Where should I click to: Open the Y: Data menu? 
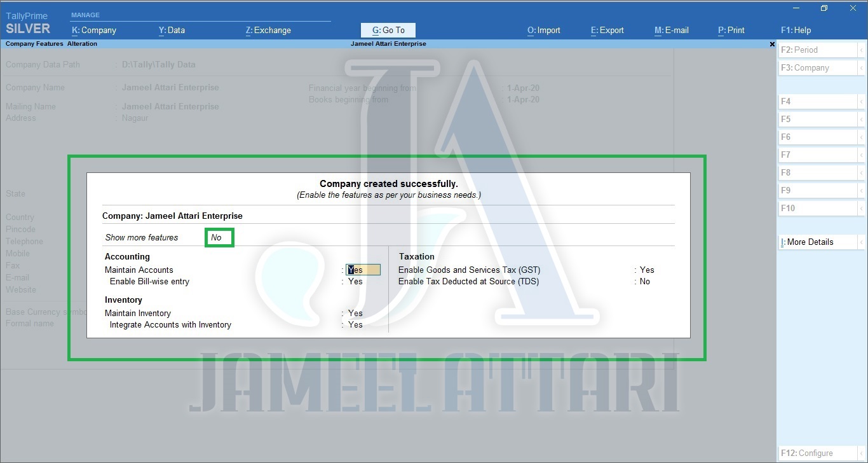172,30
